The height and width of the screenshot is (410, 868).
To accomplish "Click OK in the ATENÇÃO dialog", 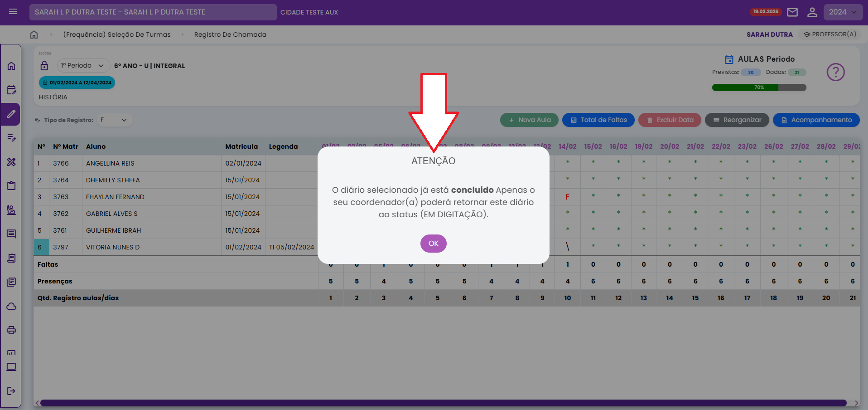I will [433, 244].
